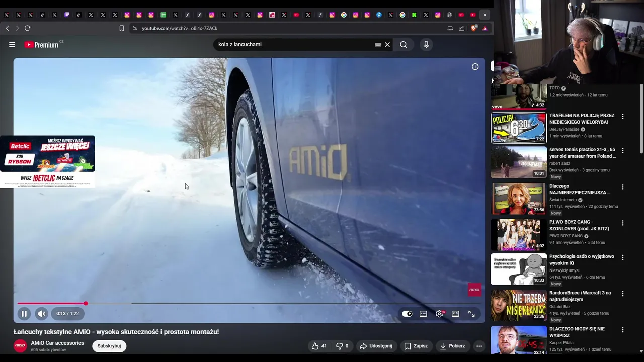Open the RandomBruce i Warcraft thumbnail
This screenshot has width=644, height=362.
pyautogui.click(x=519, y=305)
